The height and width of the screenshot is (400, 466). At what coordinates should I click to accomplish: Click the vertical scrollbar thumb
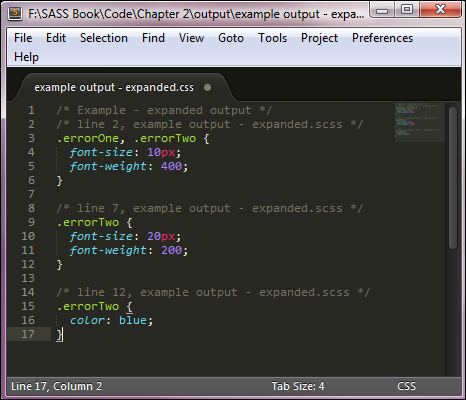(453, 178)
